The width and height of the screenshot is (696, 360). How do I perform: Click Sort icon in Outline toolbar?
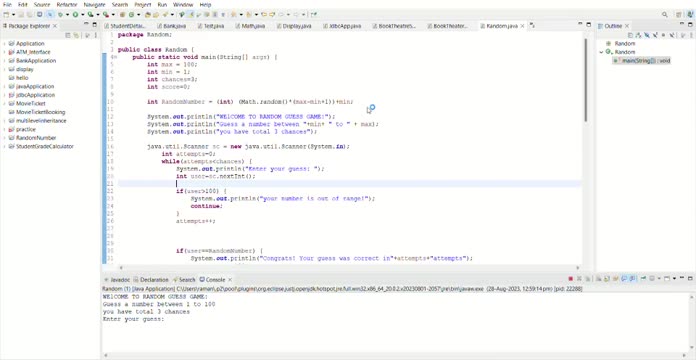638,35
